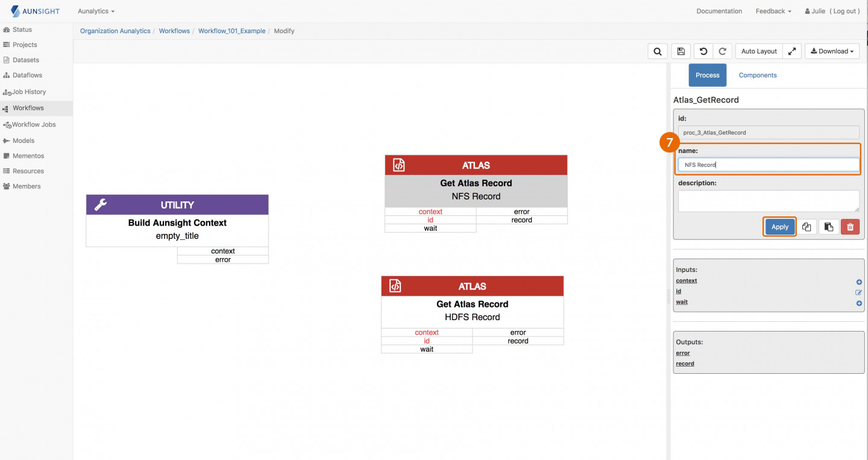
Task: Select the wrench icon on Utility node
Action: click(x=101, y=205)
